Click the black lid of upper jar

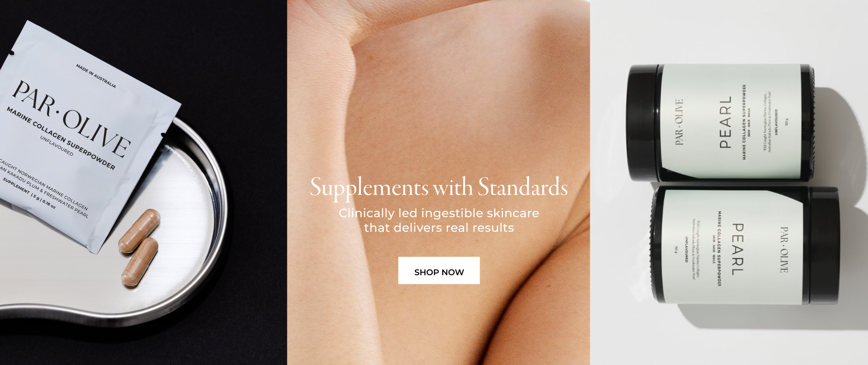pos(643,122)
